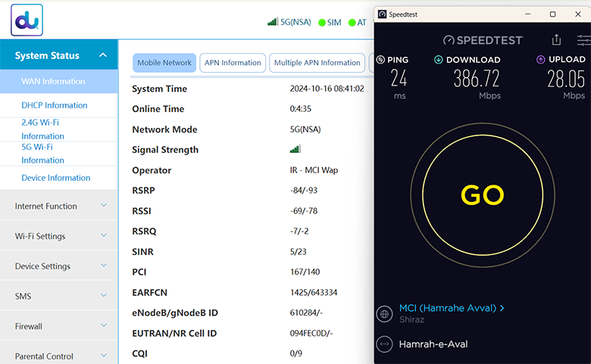Open 2.4G Wi-Fi Information page

[x=59, y=129]
